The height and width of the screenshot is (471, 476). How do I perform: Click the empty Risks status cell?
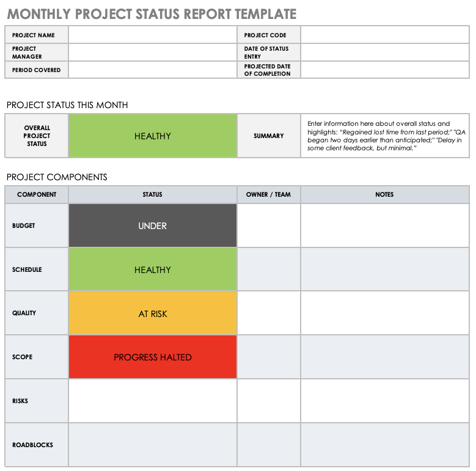(152, 401)
